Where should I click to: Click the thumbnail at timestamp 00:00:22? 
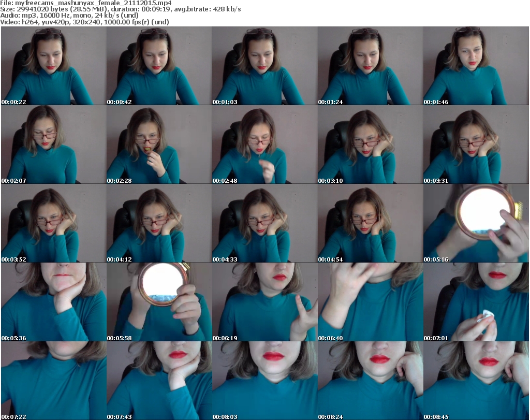coord(53,66)
